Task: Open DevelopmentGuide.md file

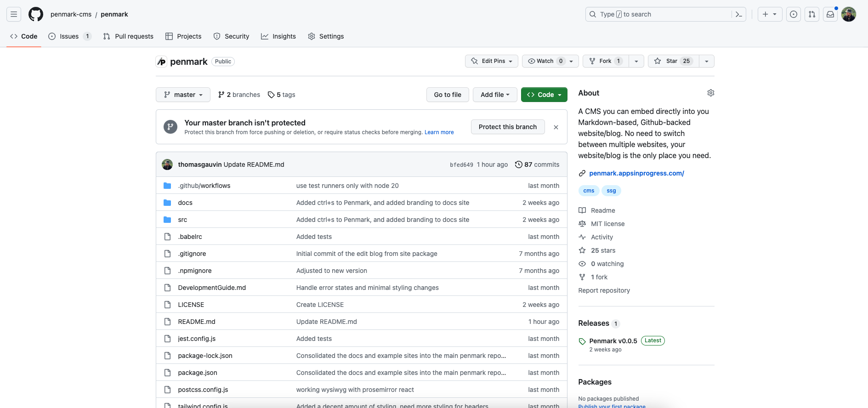Action: (212, 288)
